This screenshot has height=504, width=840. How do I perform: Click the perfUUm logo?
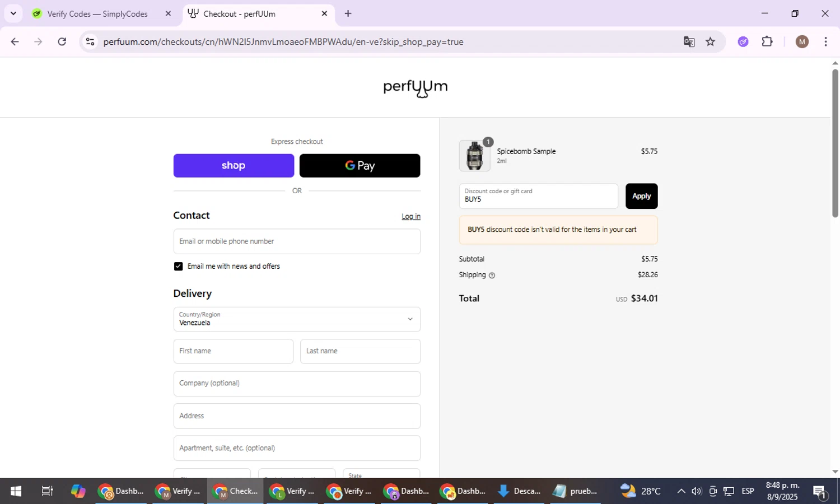pos(415,88)
